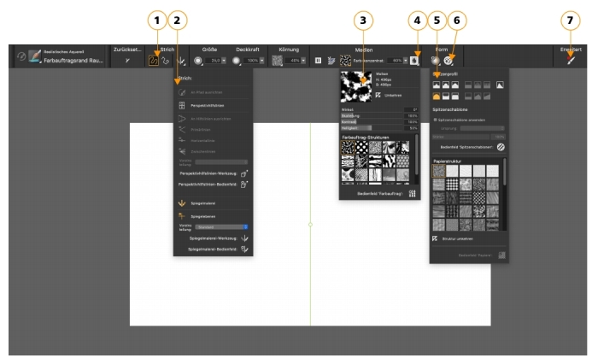
Task: Open the Erweitert brush settings icon
Action: (571, 62)
